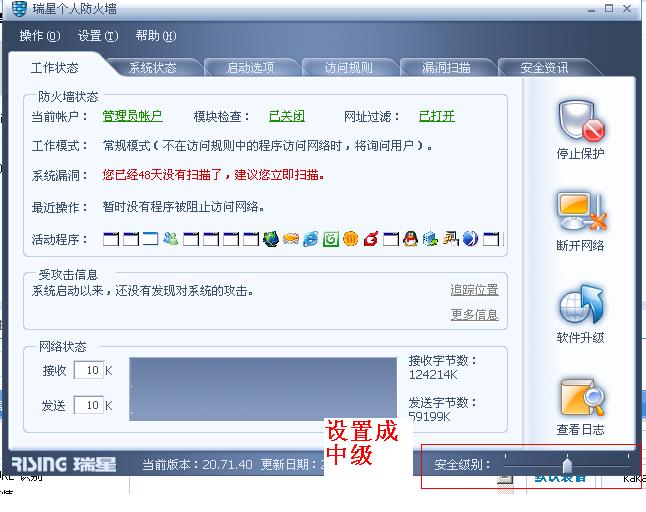646x512 pixels.
Task: Switch to the 系统状态 tab
Action: point(152,68)
